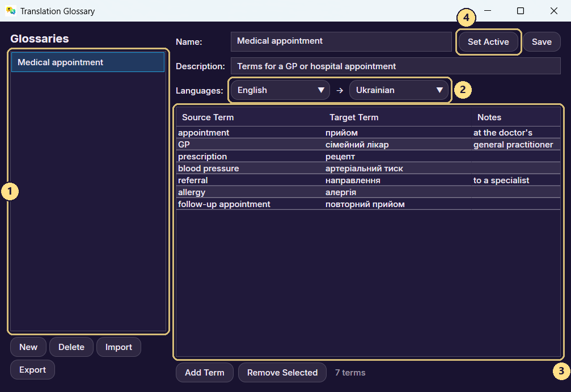
Task: Click the target term 'алергія' cell
Action: (397, 192)
